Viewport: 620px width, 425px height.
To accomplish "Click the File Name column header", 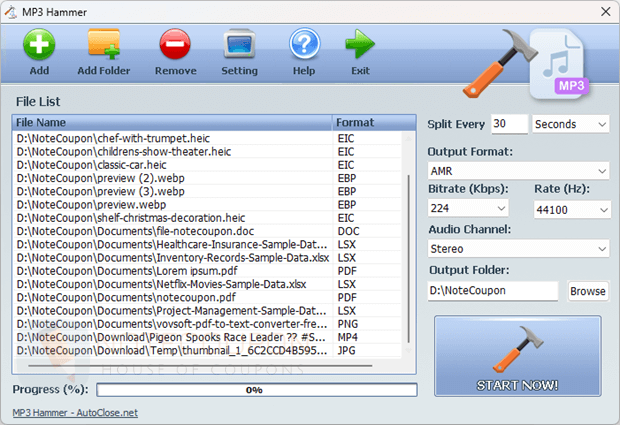I will (172, 123).
